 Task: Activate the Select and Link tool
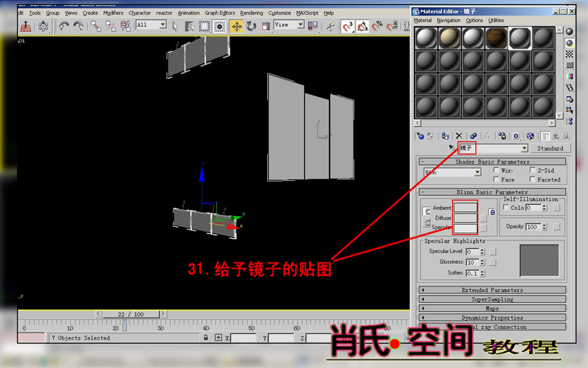[x=96, y=26]
